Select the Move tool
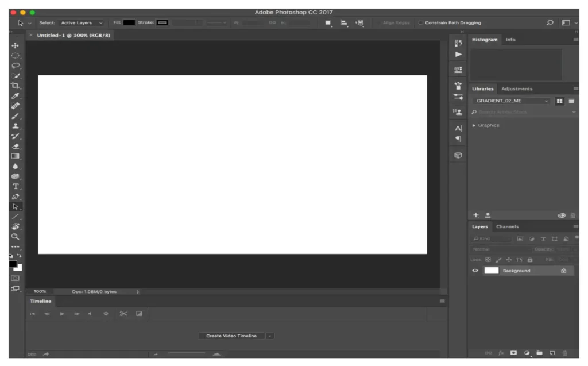Screen dimensions: 588x366 tap(15, 45)
